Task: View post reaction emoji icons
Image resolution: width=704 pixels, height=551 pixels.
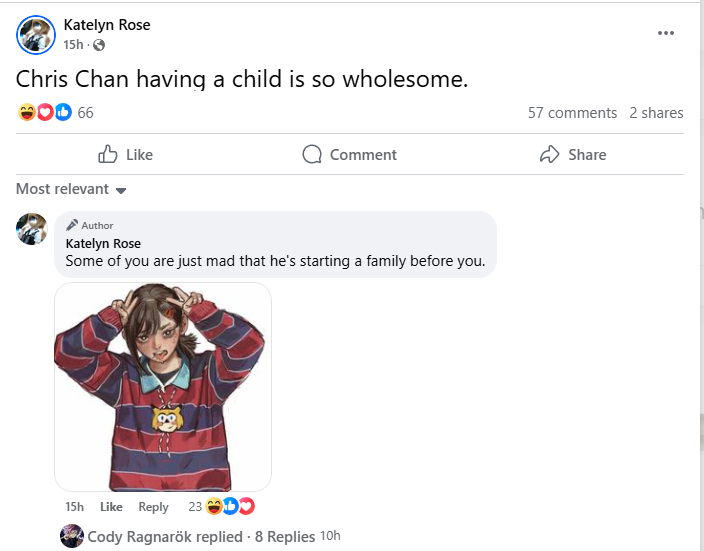Action: [44, 112]
